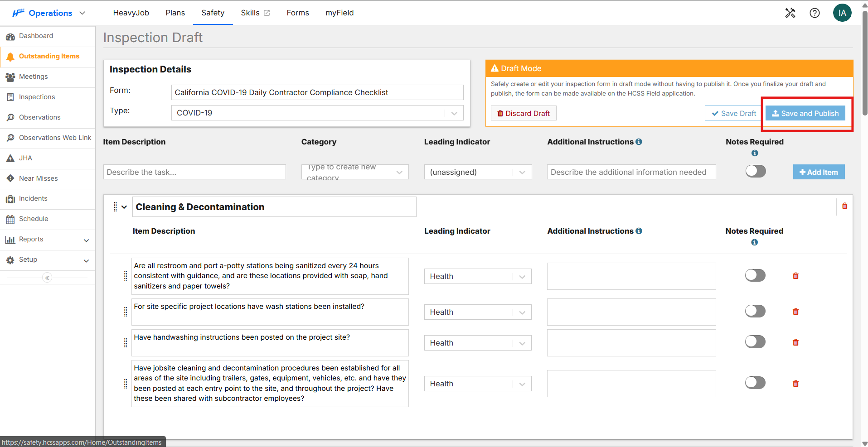Delete the restroom sanitizing item row
The image size is (868, 447).
(x=795, y=276)
